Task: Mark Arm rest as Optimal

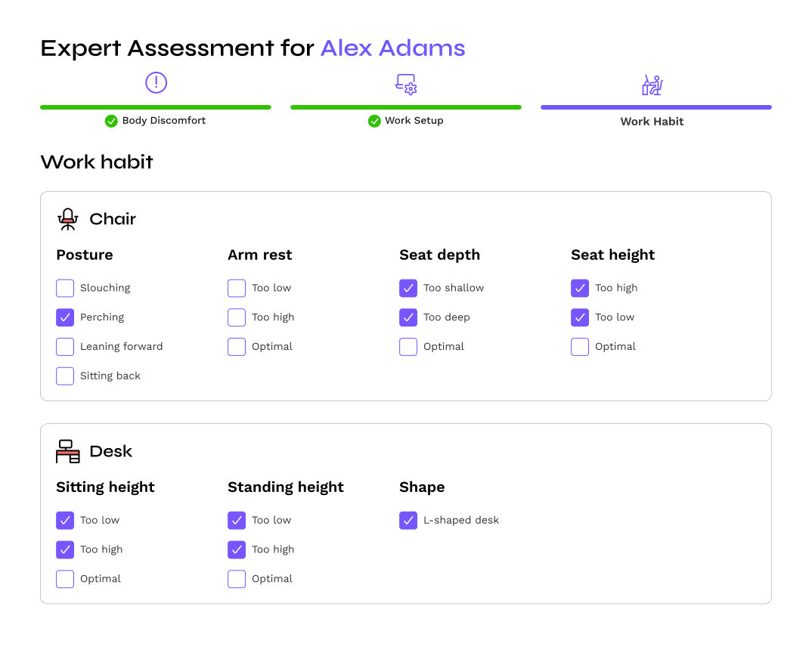Action: coord(237,347)
